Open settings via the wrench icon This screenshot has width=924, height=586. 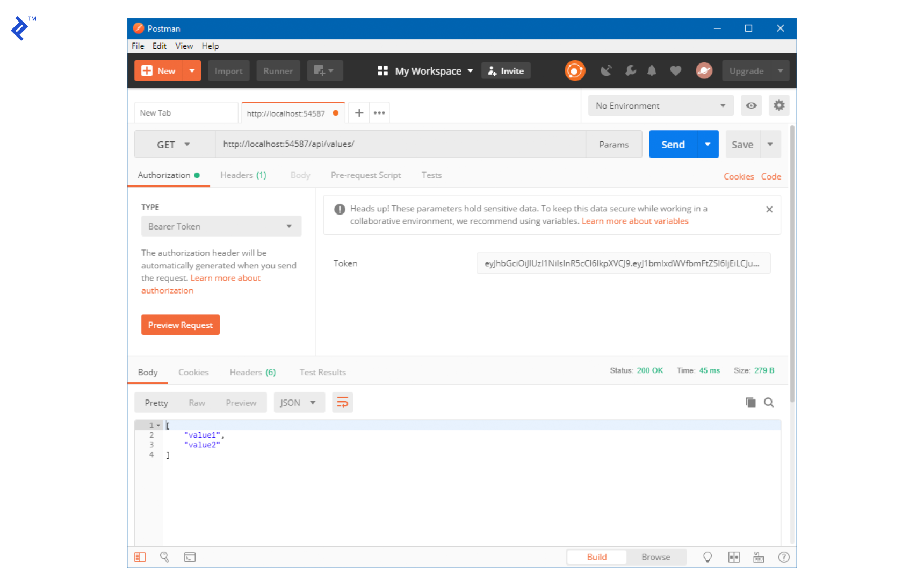[x=630, y=70]
